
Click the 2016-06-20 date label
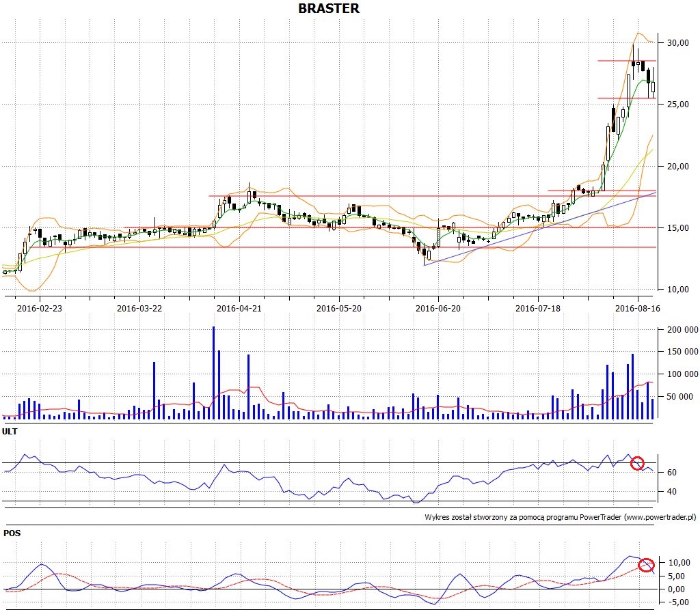438,308
